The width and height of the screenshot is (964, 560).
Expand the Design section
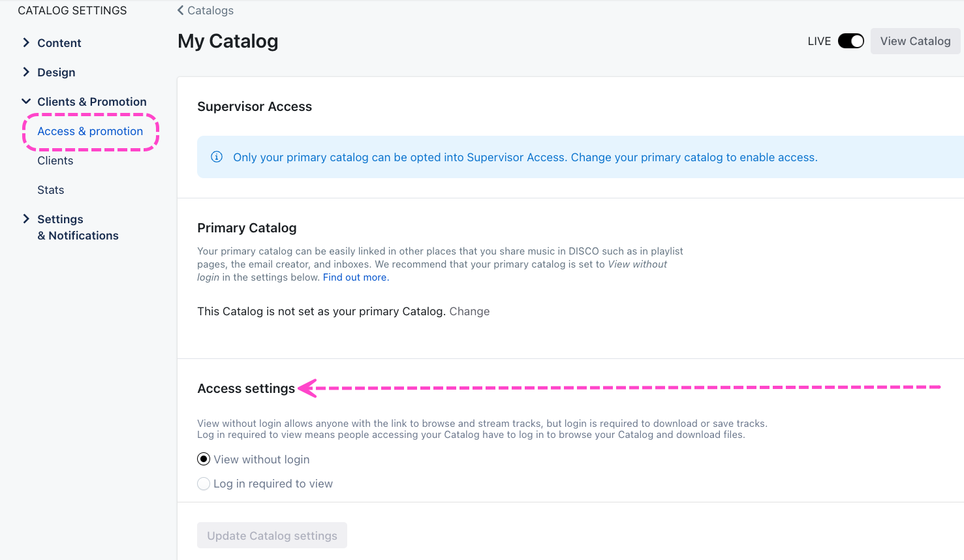point(26,72)
